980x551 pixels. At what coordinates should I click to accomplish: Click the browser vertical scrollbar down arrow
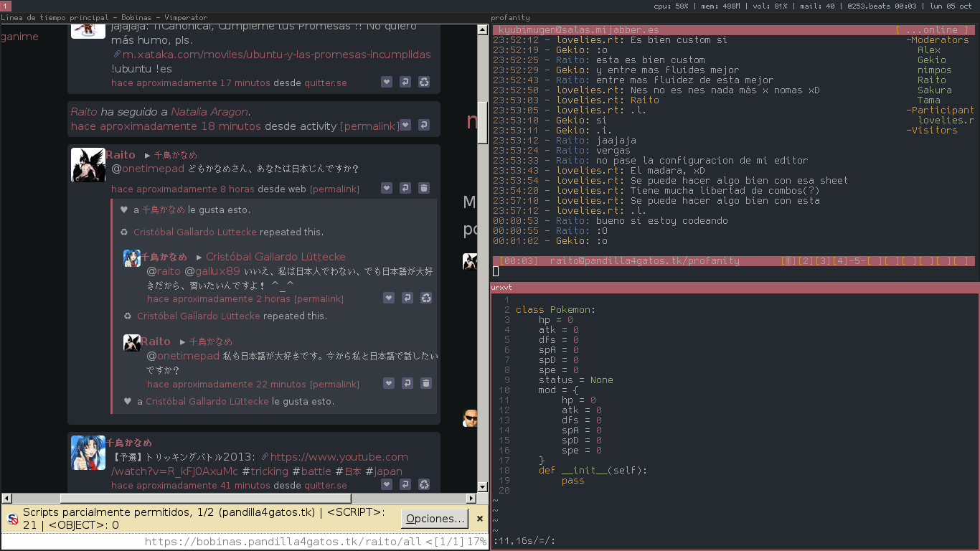tap(482, 486)
